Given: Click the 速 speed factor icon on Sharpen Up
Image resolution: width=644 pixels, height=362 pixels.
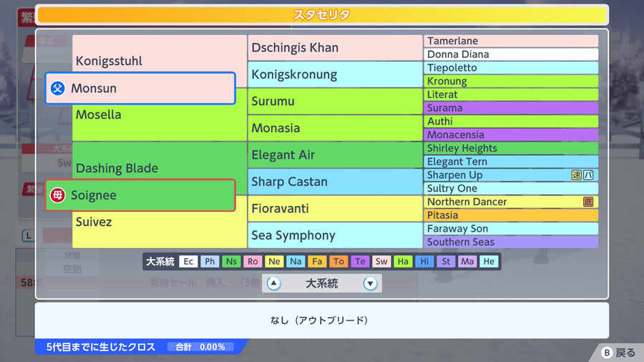Looking at the screenshot, I should pos(576,175).
